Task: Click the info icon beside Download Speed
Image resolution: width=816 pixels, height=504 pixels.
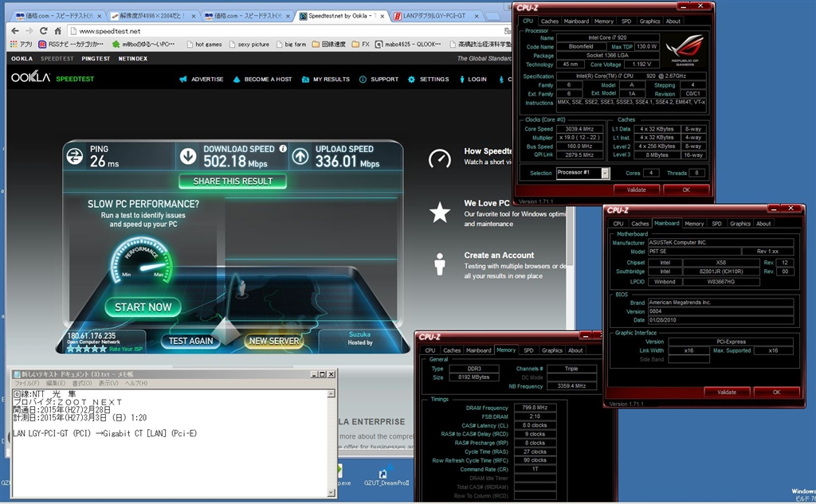Action: [x=283, y=149]
